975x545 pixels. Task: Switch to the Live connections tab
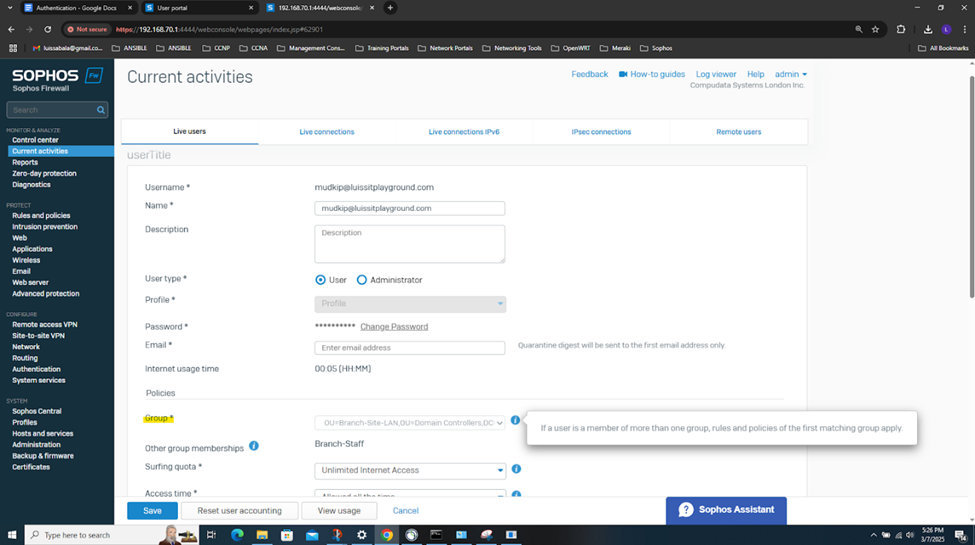click(x=326, y=132)
